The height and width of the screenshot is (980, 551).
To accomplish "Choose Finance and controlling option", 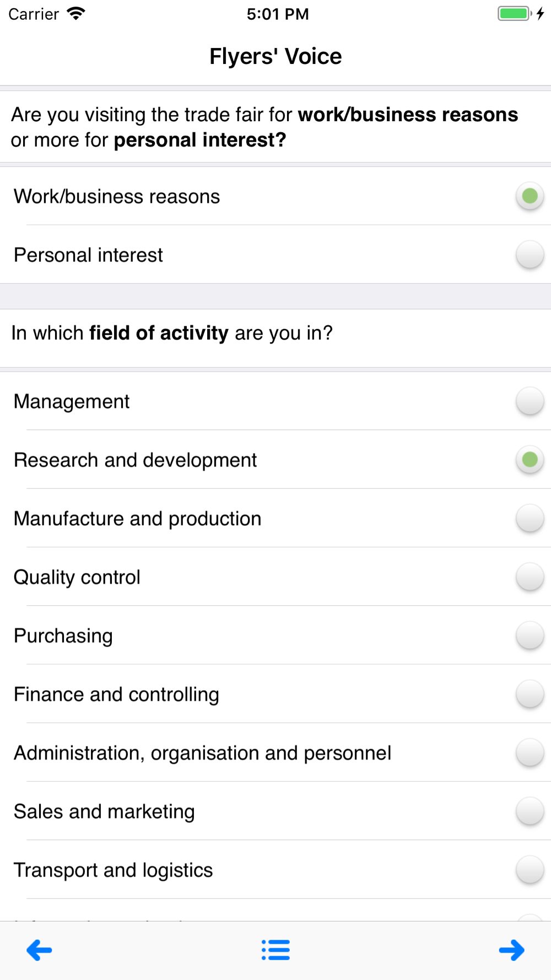I will pyautogui.click(x=530, y=694).
